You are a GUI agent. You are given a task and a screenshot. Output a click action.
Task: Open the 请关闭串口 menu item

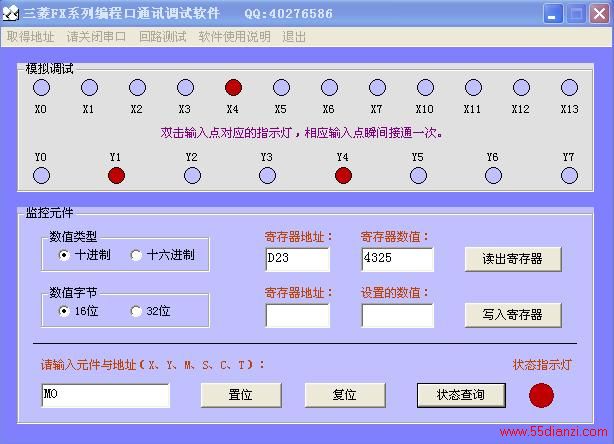(x=96, y=37)
